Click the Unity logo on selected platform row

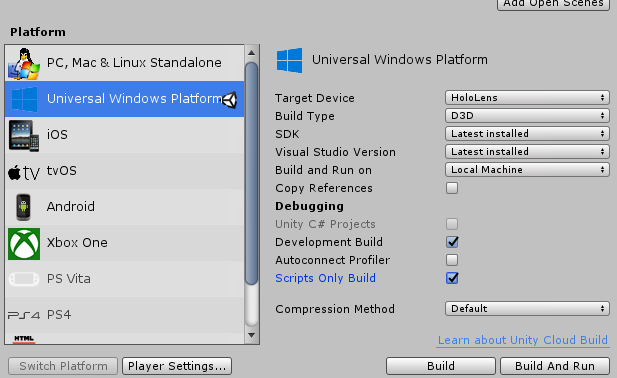click(230, 100)
